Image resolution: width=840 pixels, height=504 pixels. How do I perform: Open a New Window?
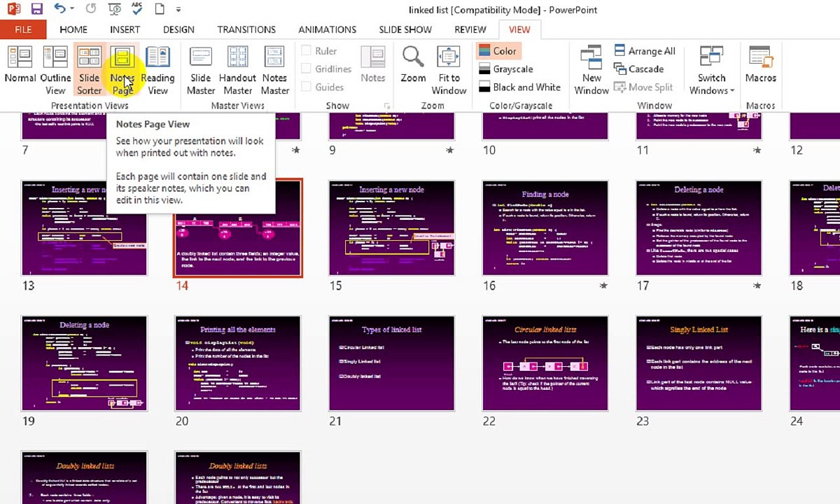[x=591, y=70]
